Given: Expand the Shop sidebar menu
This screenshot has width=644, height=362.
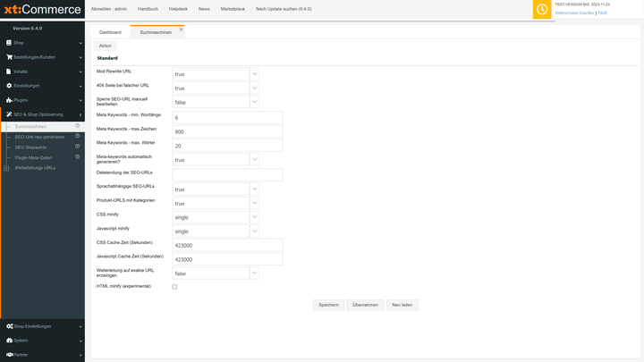Looking at the screenshot, I should pyautogui.click(x=80, y=43).
